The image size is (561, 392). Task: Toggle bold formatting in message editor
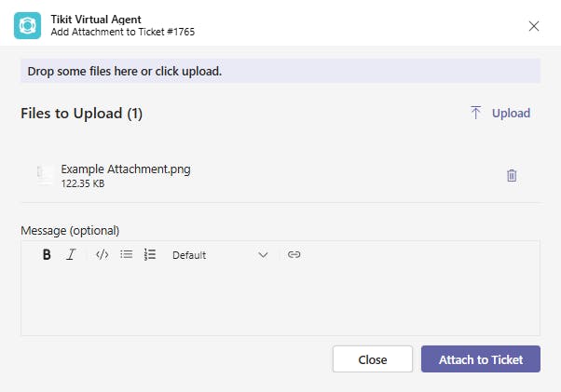pos(47,254)
